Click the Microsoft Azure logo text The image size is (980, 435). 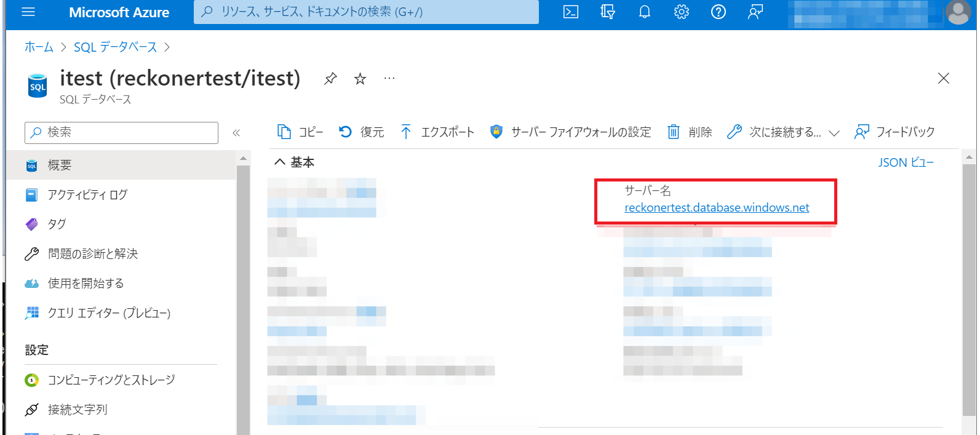pyautogui.click(x=119, y=12)
